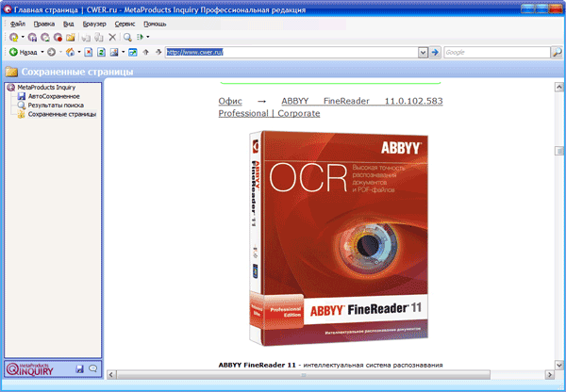Image resolution: width=566 pixels, height=392 pixels.
Task: Open the Файл menu
Action: (x=17, y=22)
